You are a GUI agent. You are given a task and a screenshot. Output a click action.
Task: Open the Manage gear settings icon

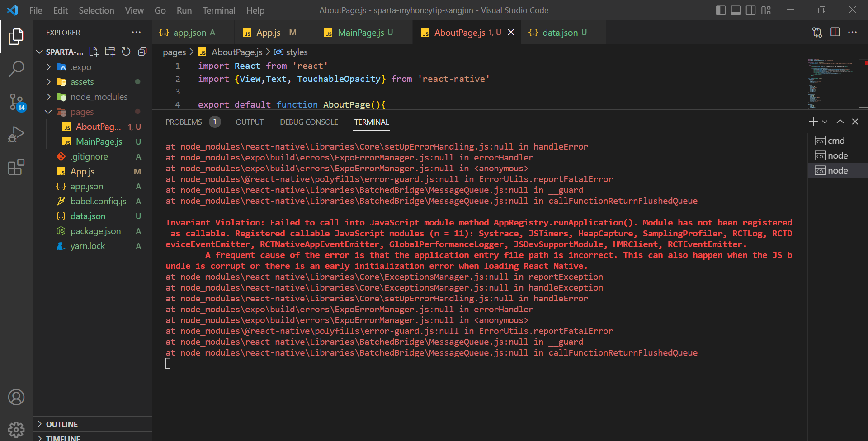[16, 429]
